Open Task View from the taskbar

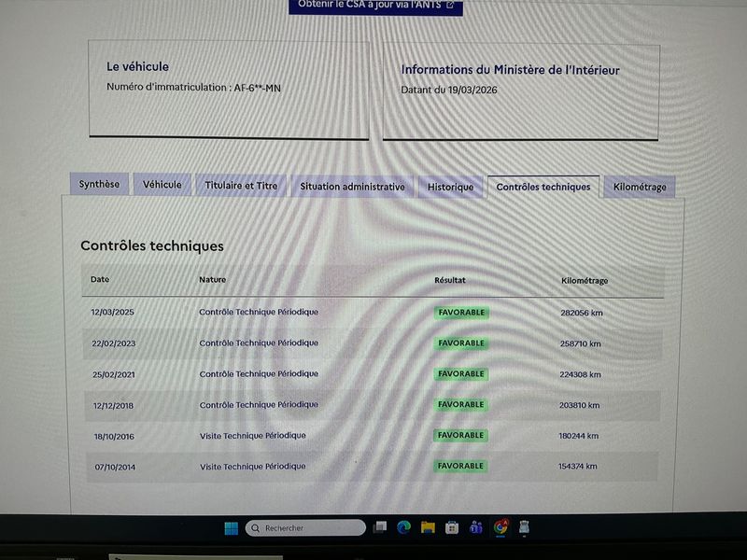click(x=380, y=527)
